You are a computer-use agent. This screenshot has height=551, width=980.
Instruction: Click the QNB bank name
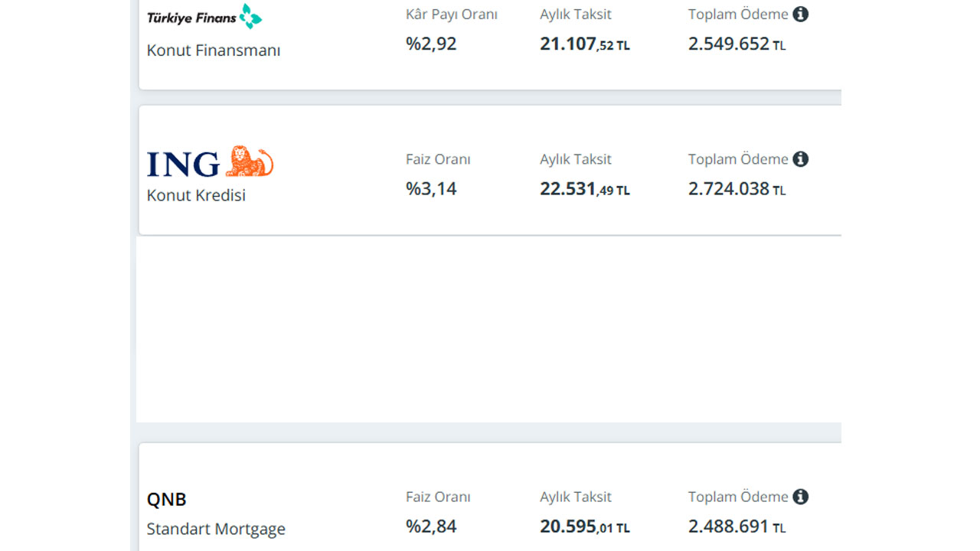click(x=167, y=499)
